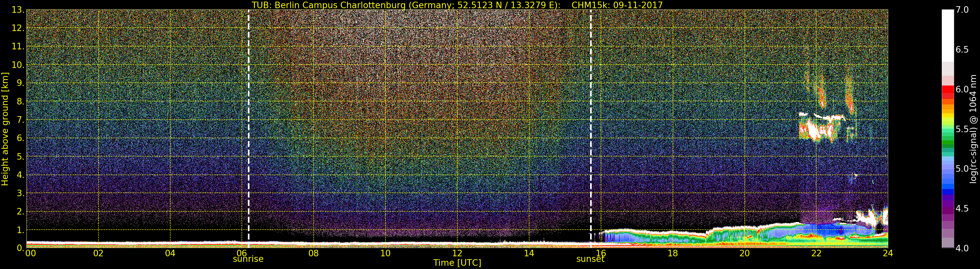Click the '9.' height axis tick label

(x=21, y=83)
